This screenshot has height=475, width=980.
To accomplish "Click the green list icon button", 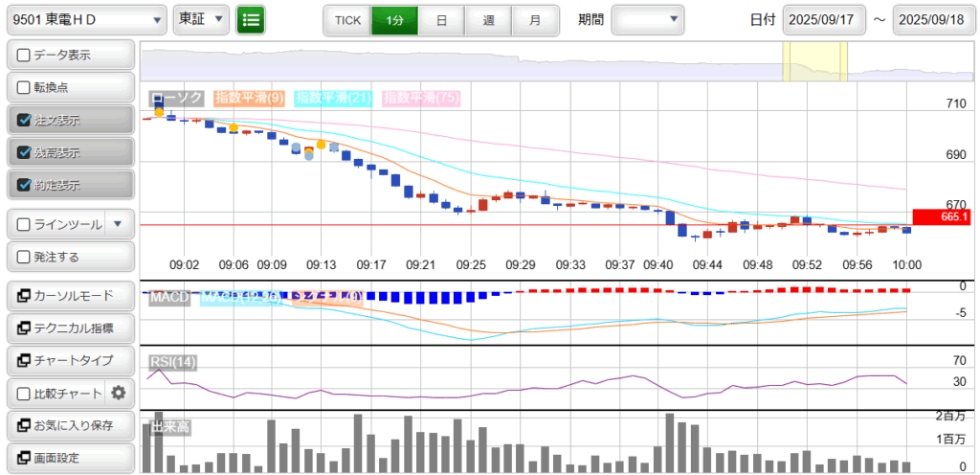I will (251, 20).
